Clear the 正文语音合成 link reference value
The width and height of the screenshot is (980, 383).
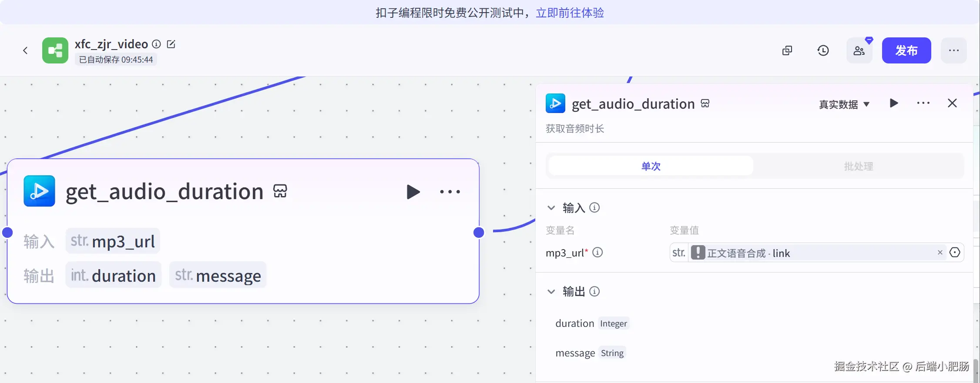tap(940, 253)
